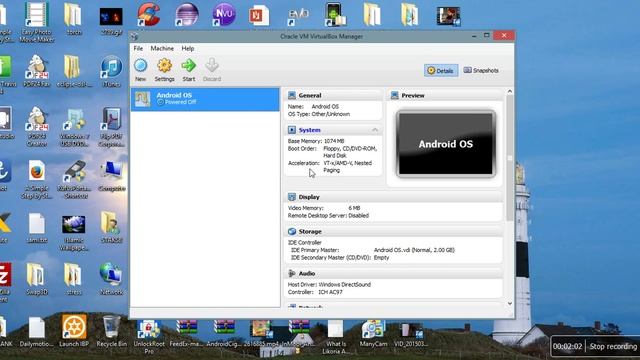This screenshot has width=640, height=360.
Task: Click the Storage section disk icon
Action: (292, 231)
